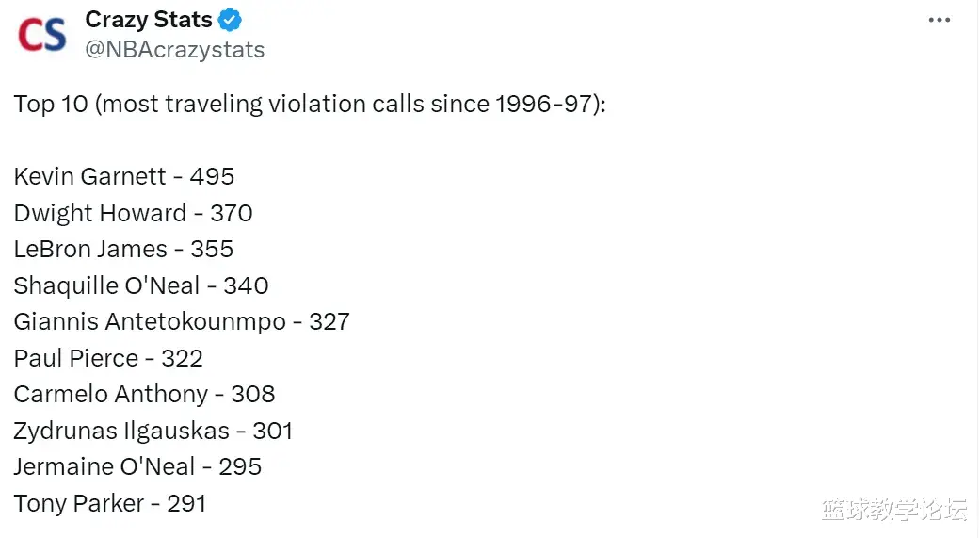Click the 495 traveling count
This screenshot has height=538, width=980.
(x=212, y=176)
